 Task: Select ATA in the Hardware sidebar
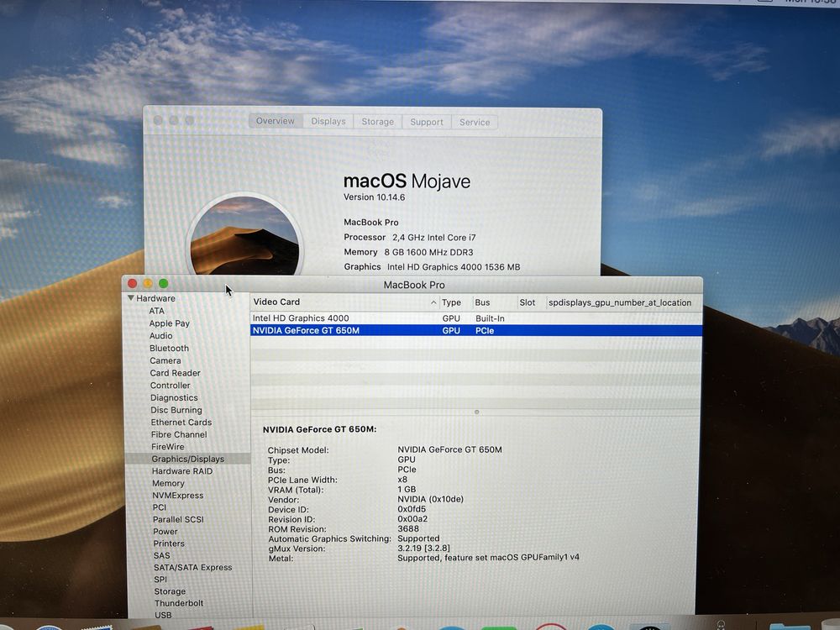(x=156, y=311)
